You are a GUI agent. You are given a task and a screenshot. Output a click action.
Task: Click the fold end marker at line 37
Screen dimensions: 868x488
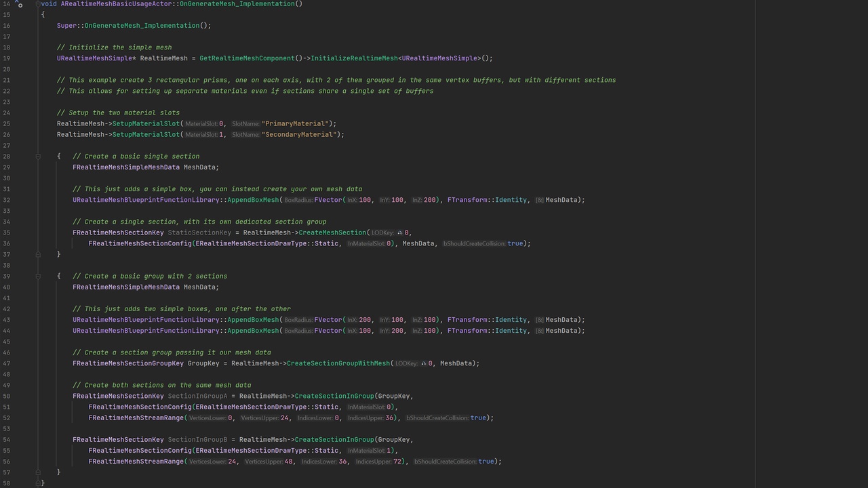(37, 254)
